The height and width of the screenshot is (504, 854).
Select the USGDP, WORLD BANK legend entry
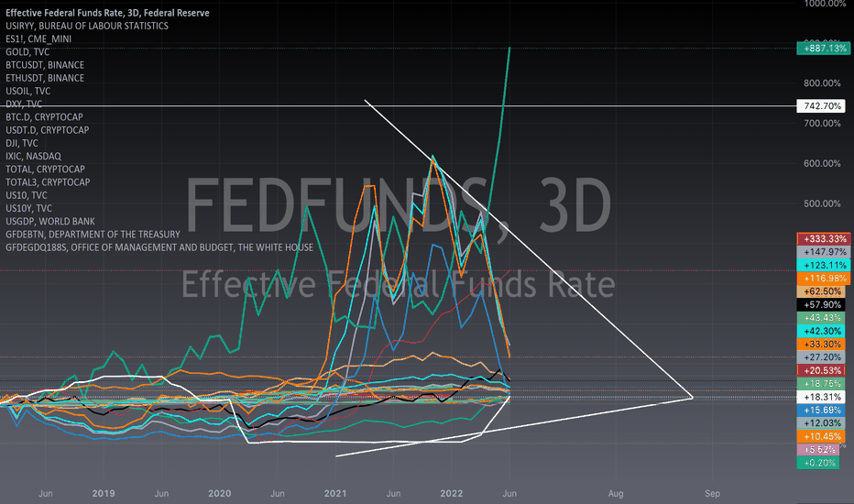click(x=50, y=222)
